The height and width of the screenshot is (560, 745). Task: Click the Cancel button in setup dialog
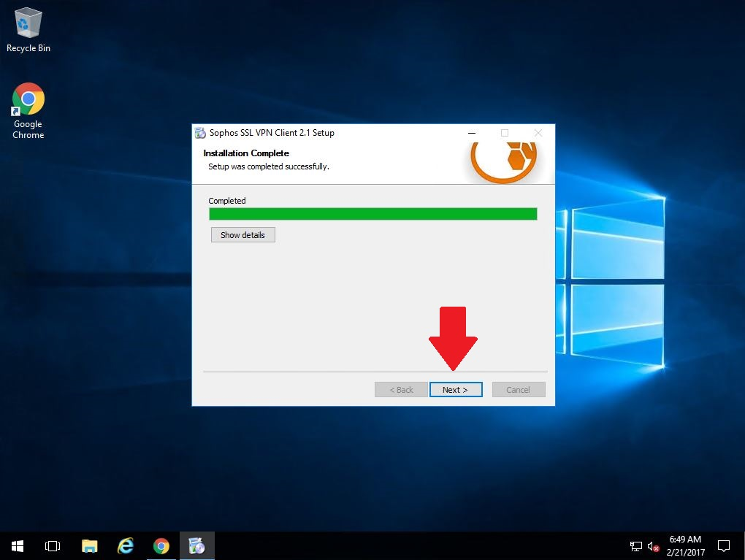pyautogui.click(x=519, y=389)
